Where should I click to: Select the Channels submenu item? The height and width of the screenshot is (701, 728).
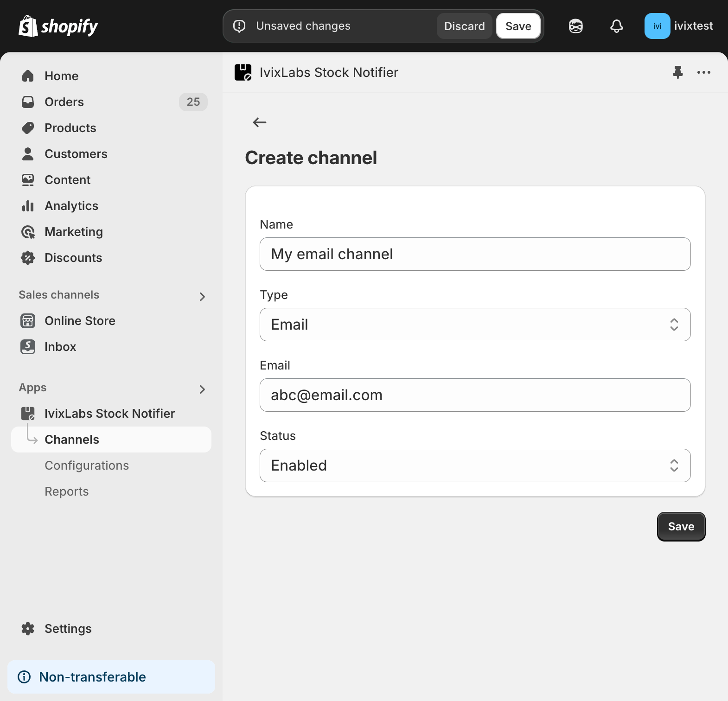pos(111,440)
